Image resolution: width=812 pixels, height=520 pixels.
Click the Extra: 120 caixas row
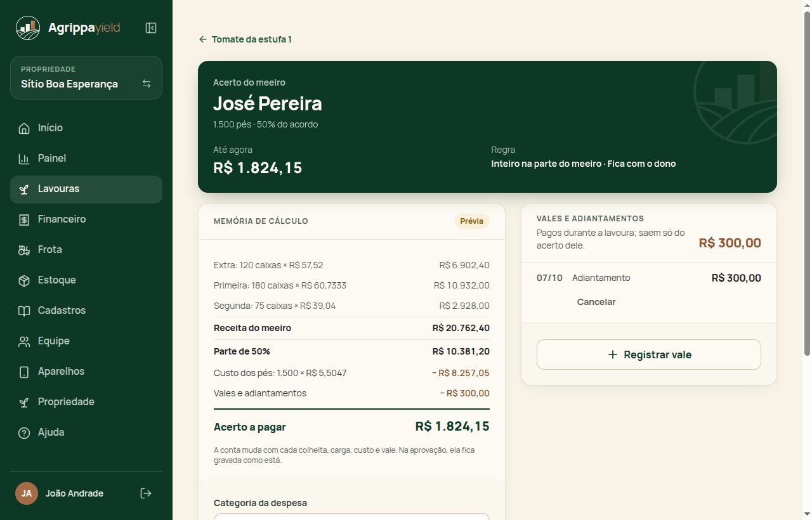(x=351, y=265)
